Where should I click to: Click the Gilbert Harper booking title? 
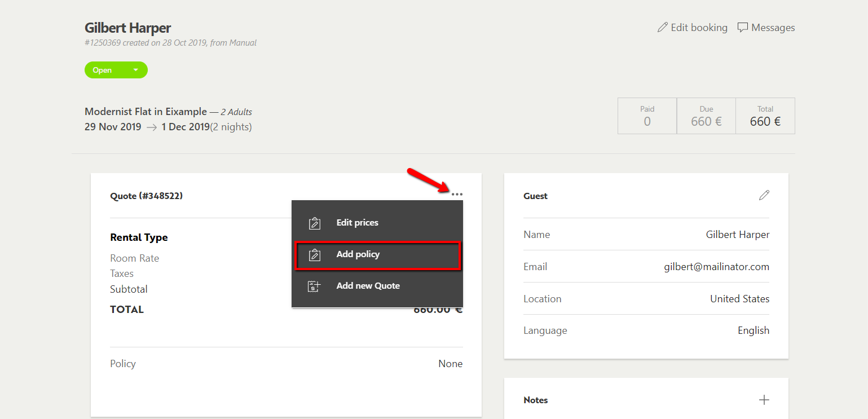tap(128, 28)
